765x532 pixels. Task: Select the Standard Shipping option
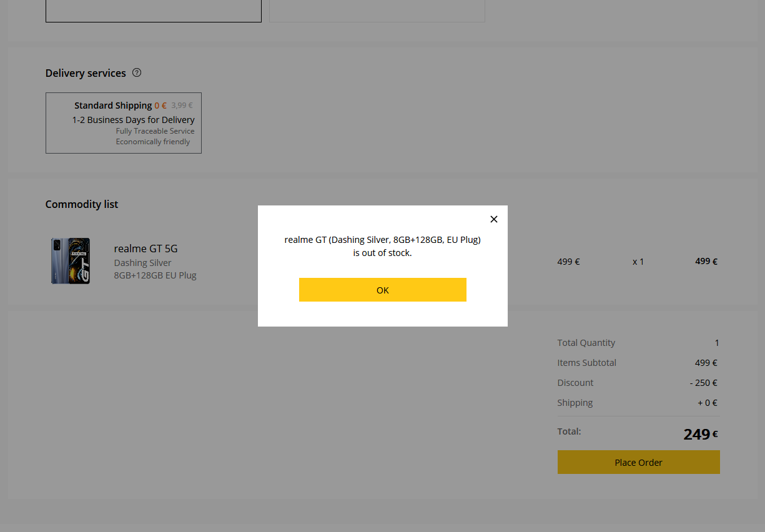(x=124, y=123)
